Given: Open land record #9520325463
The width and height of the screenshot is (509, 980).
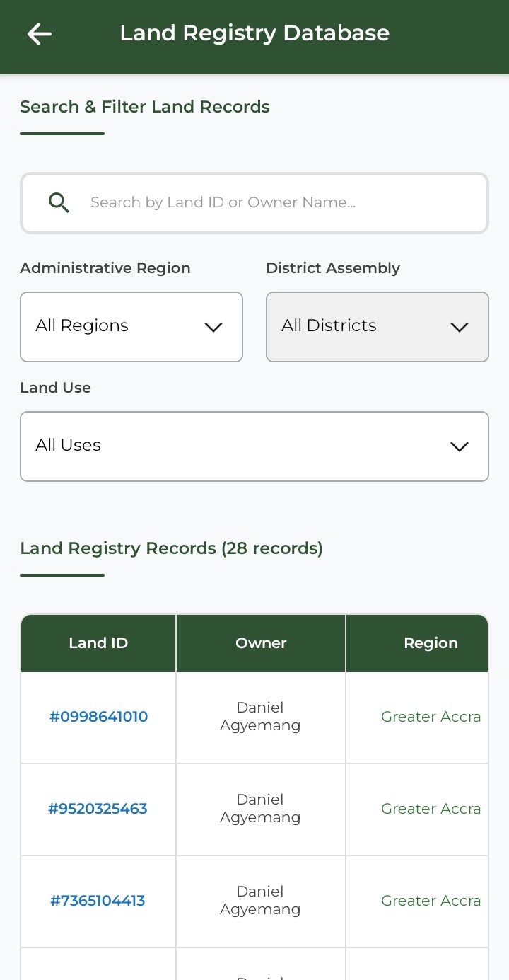Looking at the screenshot, I should pos(98,809).
